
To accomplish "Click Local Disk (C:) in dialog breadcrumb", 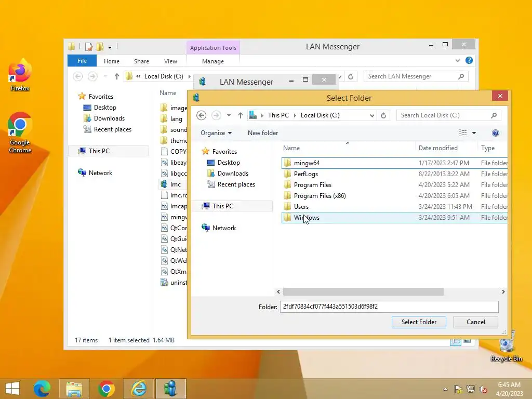I will [x=320, y=115].
